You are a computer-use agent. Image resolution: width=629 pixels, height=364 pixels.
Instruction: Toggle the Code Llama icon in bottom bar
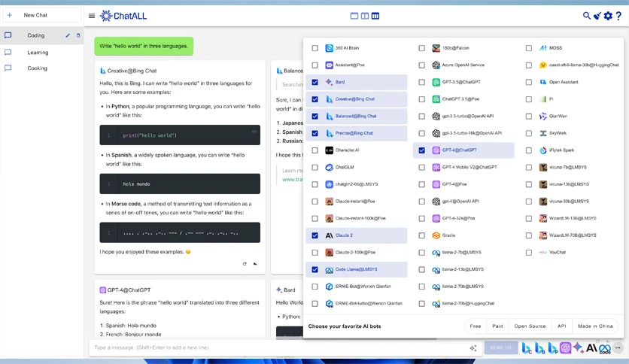(605, 349)
